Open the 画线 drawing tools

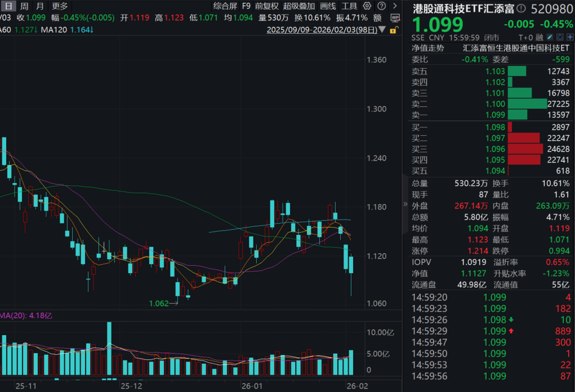[x=328, y=6]
